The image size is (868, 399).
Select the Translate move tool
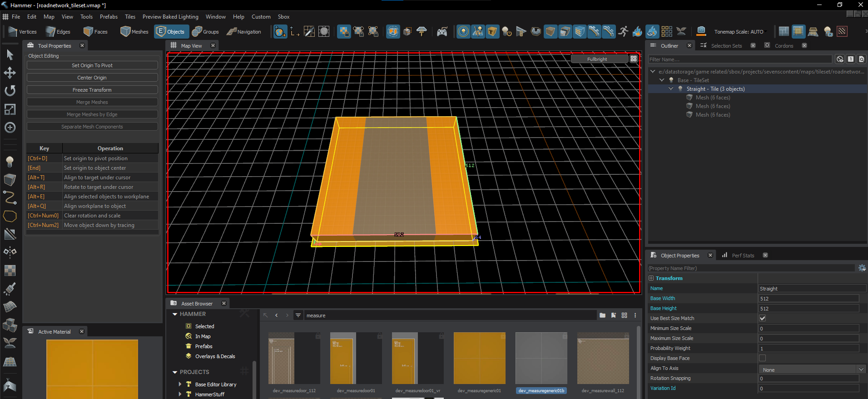[x=10, y=73]
